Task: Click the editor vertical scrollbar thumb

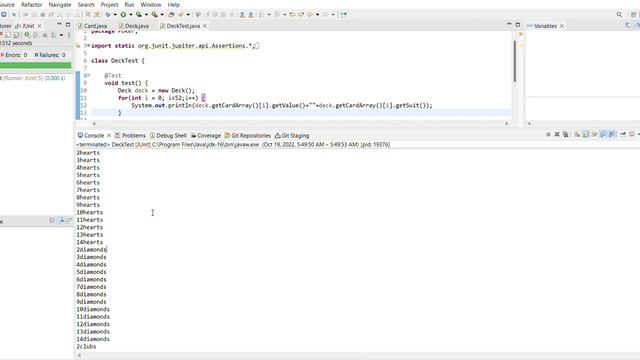Action: (515, 61)
